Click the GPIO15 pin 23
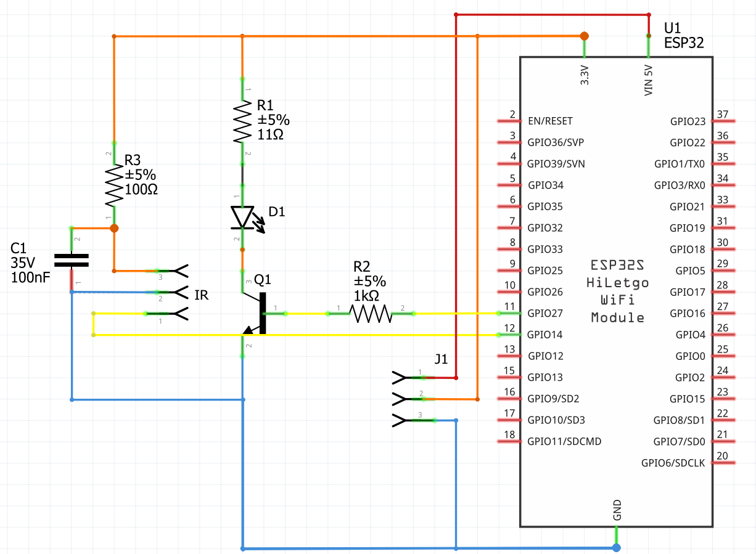756x554 pixels. (x=724, y=399)
